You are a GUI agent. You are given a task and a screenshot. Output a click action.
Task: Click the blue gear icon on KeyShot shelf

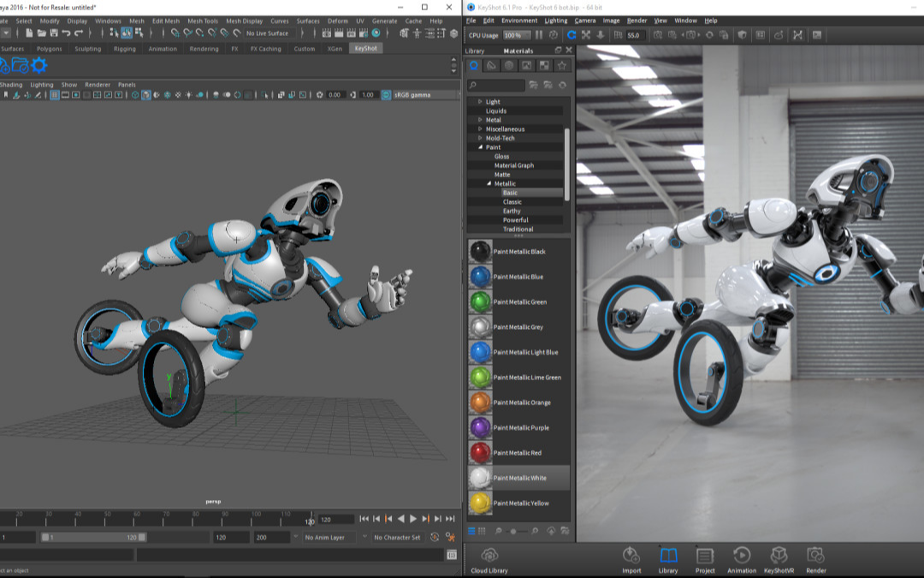[x=38, y=64]
